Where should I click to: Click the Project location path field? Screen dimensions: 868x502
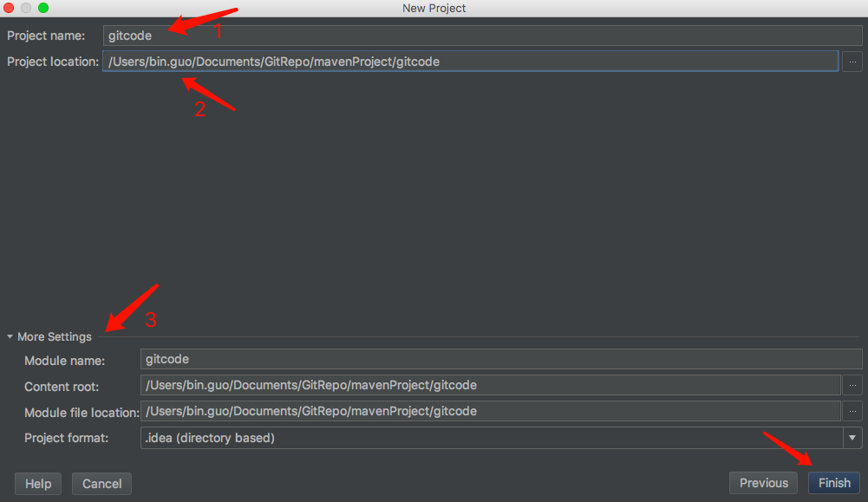[471, 62]
